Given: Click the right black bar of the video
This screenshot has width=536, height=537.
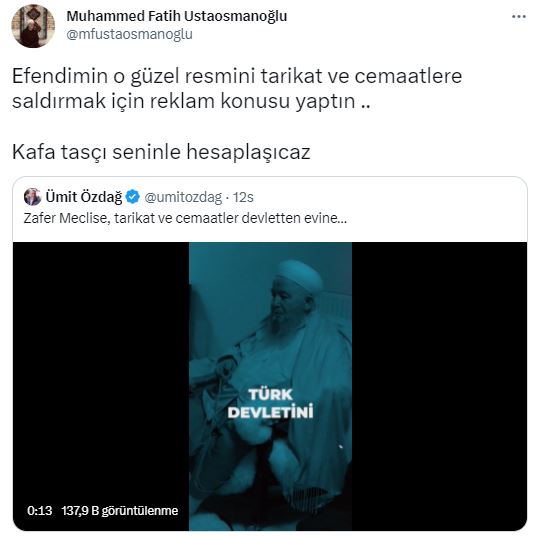Looking at the screenshot, I should pos(439,386).
